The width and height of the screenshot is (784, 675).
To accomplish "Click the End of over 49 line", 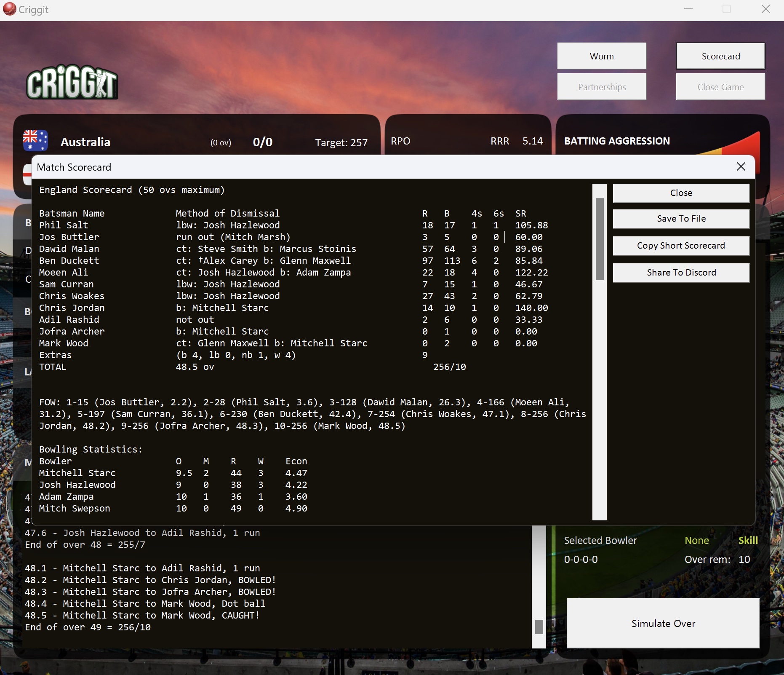I will pos(88,627).
